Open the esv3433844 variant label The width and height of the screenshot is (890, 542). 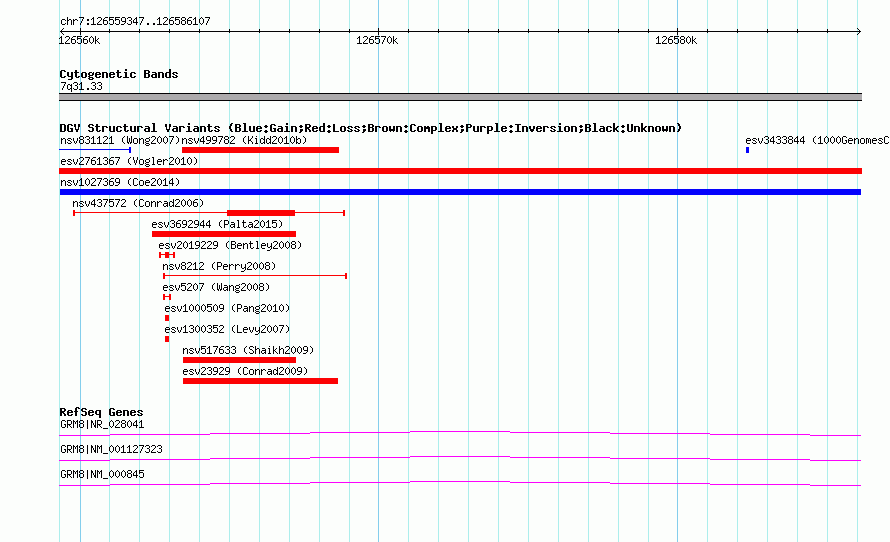pos(817,140)
